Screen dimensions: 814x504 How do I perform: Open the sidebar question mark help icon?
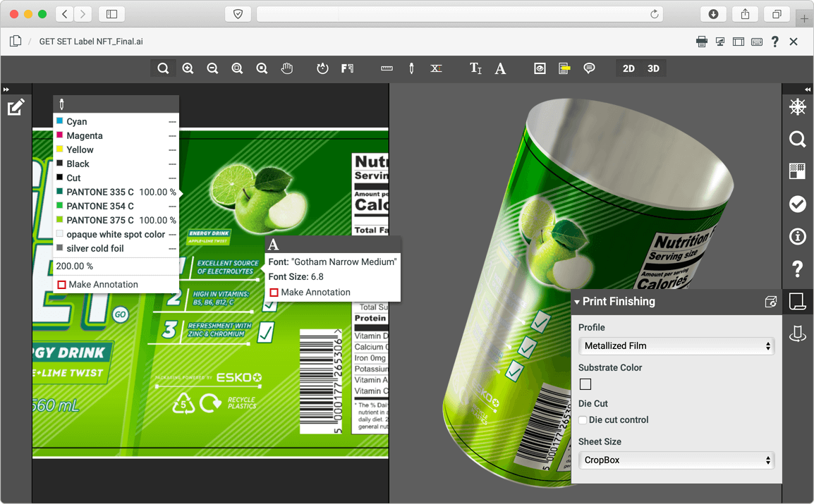pyautogui.click(x=797, y=269)
